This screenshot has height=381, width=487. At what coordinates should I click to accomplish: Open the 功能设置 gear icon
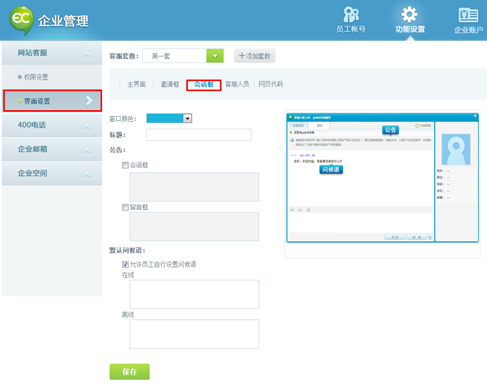pyautogui.click(x=410, y=20)
